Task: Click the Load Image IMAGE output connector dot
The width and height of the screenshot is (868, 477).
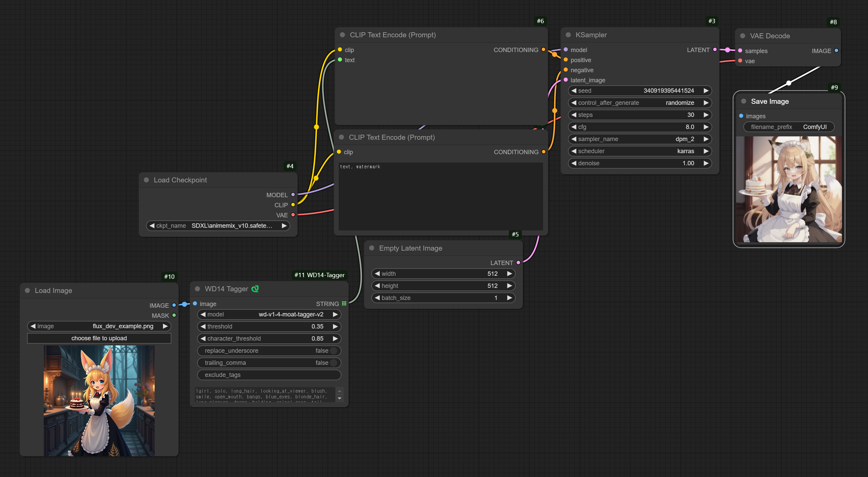Action: 174,305
